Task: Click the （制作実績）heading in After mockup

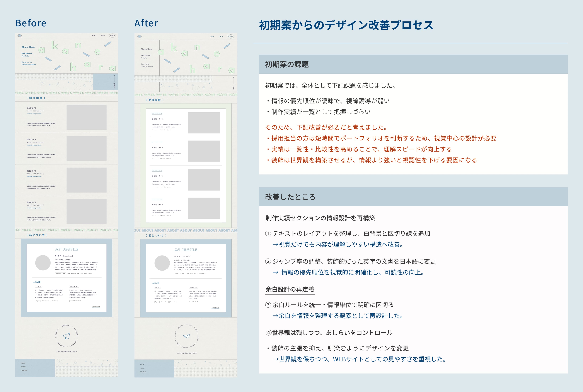Action: pos(155,100)
